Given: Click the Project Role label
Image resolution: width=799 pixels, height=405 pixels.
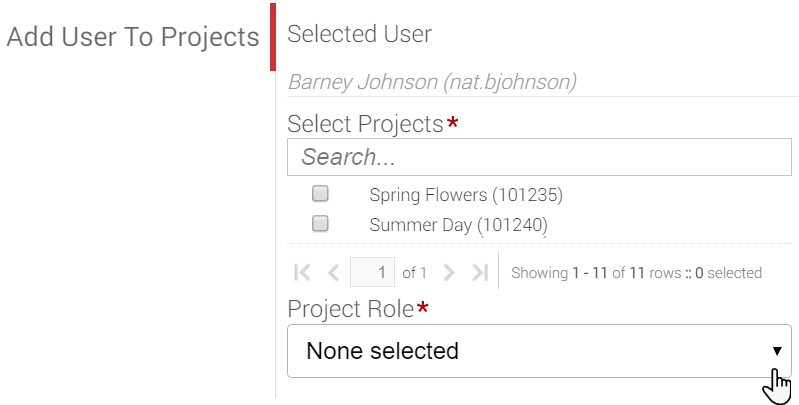Looking at the screenshot, I should [351, 309].
